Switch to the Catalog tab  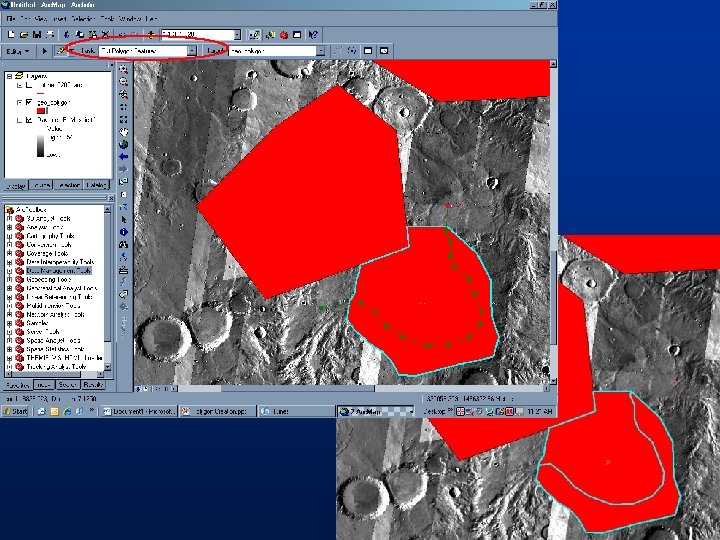(96, 186)
